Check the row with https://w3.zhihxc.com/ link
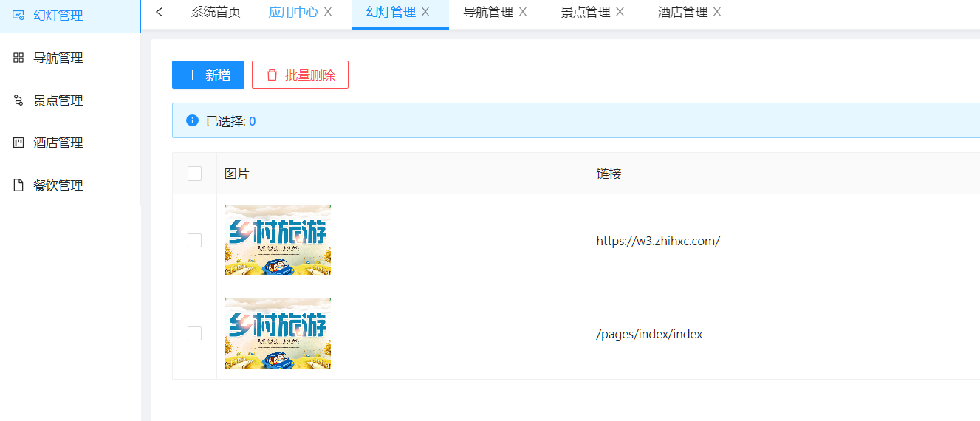980x421 pixels. pyautogui.click(x=194, y=240)
